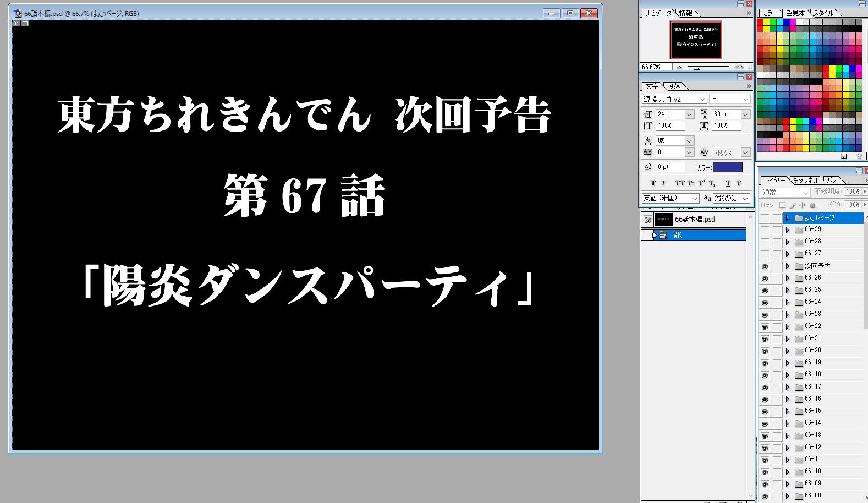Viewport: 868px width, 503px height.
Task: Click the navigator zoom in icon
Action: point(739,67)
